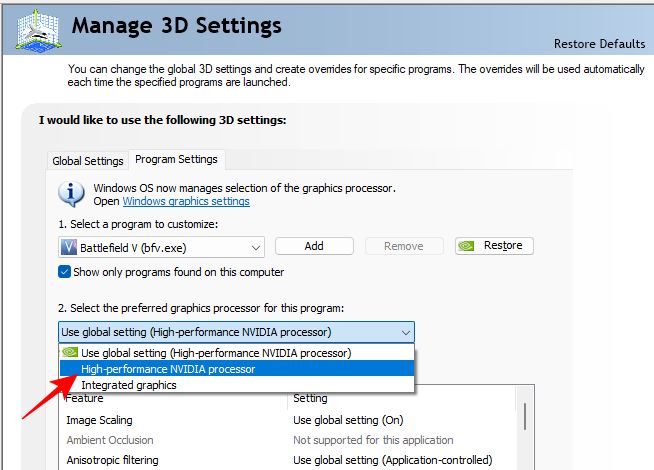Select High-performance NVIDIA processor option

pos(168,369)
